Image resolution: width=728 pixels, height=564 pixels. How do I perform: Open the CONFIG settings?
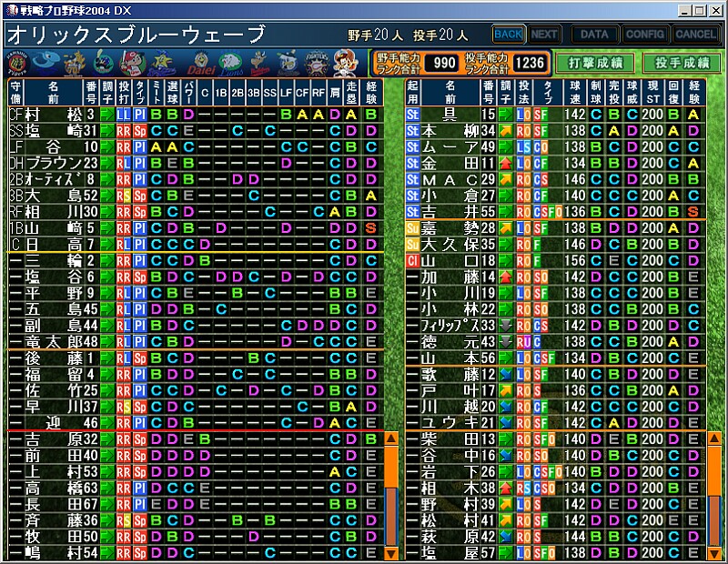point(644,35)
